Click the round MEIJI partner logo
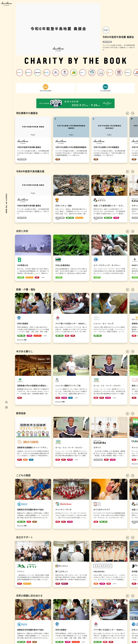 pos(119,72)
